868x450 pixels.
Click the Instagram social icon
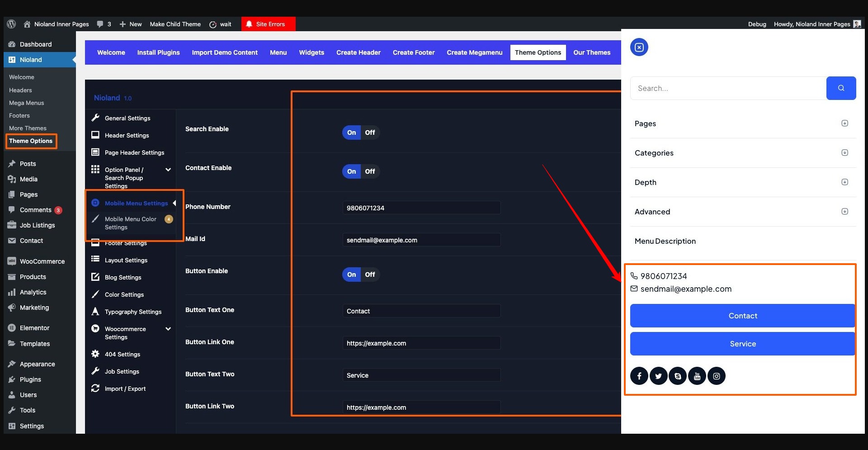click(717, 376)
